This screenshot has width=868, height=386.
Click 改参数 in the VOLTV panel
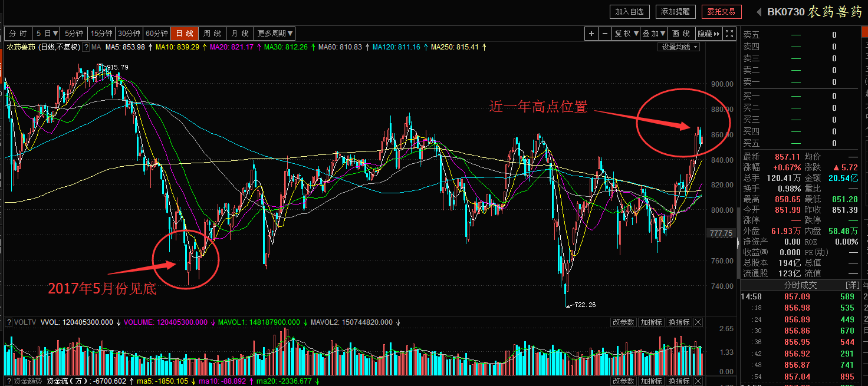[x=623, y=322]
